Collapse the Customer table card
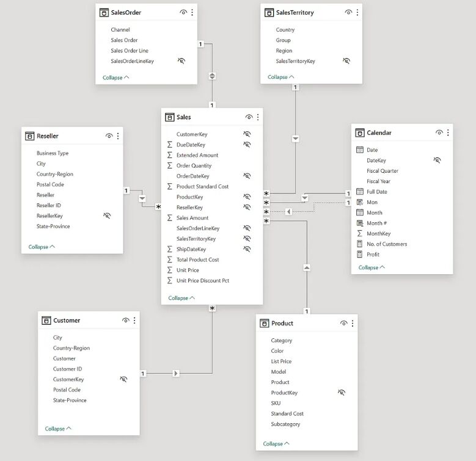 58,429
